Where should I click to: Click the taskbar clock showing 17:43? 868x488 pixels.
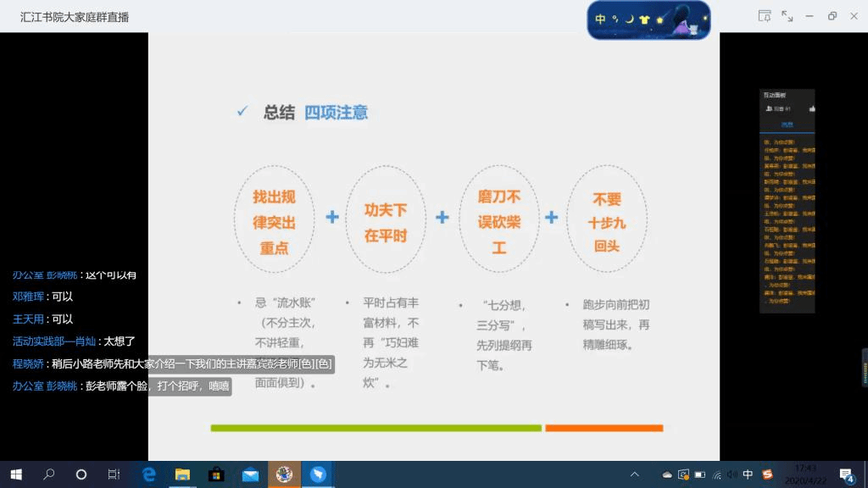point(805,474)
